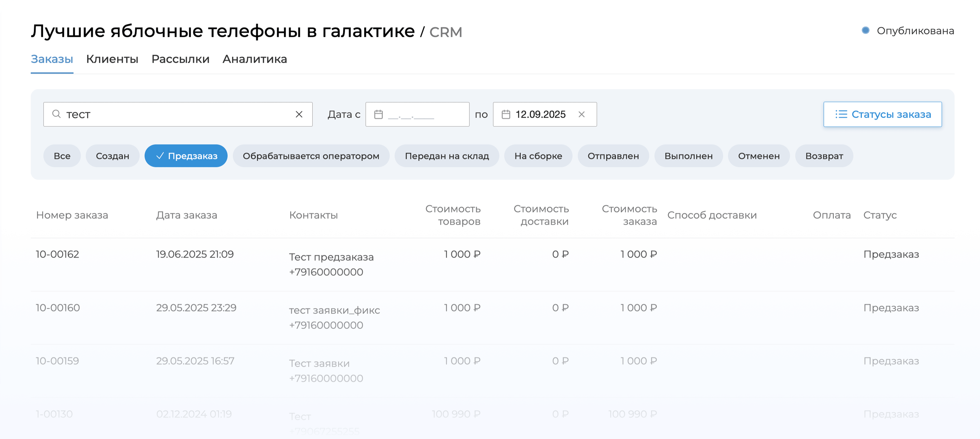Select the Все filter chip
Viewport: 980px width, 439px height.
click(62, 156)
